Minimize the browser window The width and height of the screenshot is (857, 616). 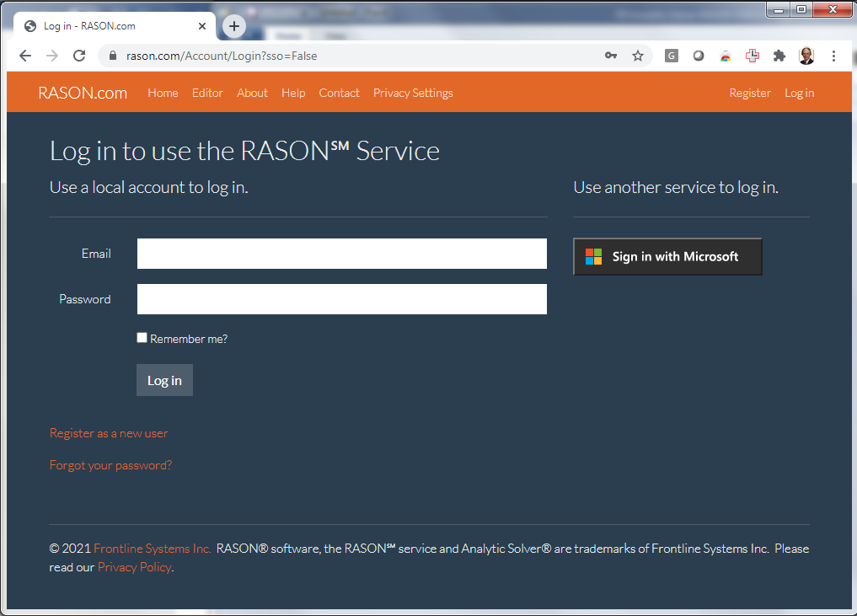pyautogui.click(x=779, y=9)
